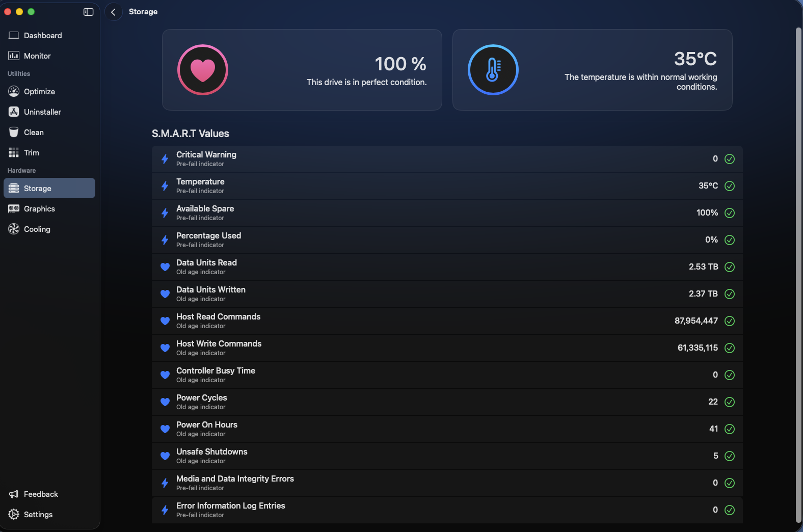Click the Trim grid icon
Viewport: 803px width, 532px height.
tap(14, 152)
